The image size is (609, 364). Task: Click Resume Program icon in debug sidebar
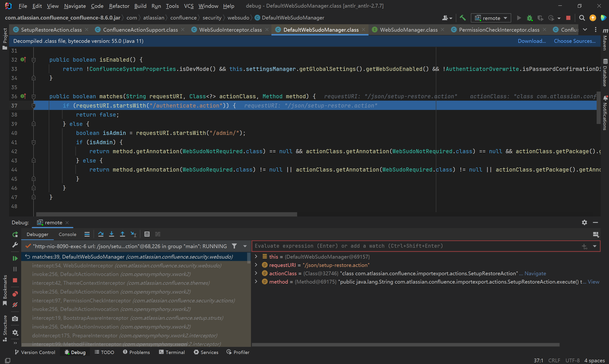[15, 258]
